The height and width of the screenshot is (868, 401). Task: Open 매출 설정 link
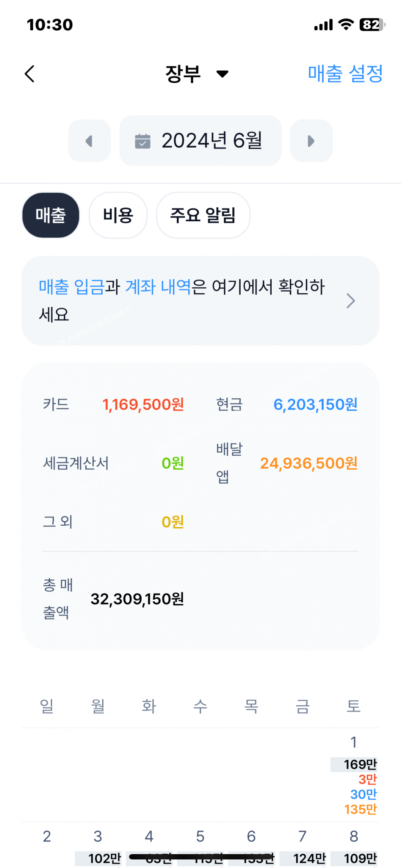345,74
